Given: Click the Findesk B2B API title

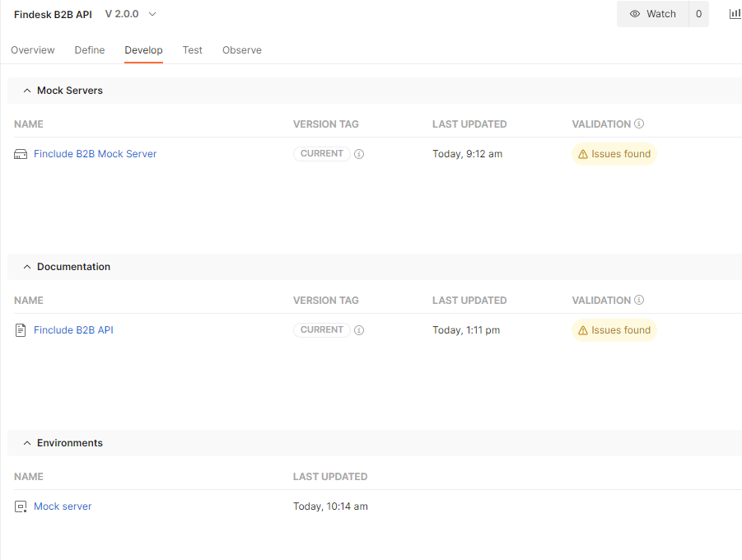Looking at the screenshot, I should point(53,15).
